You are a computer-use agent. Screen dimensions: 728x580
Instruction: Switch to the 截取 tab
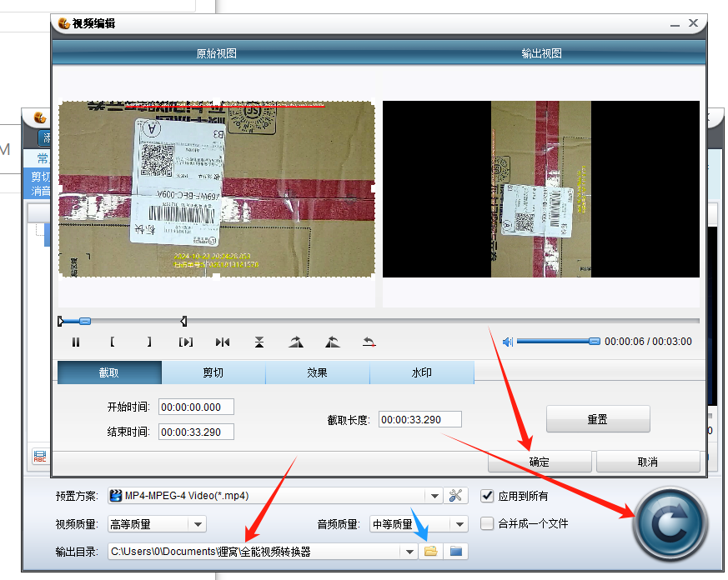109,372
